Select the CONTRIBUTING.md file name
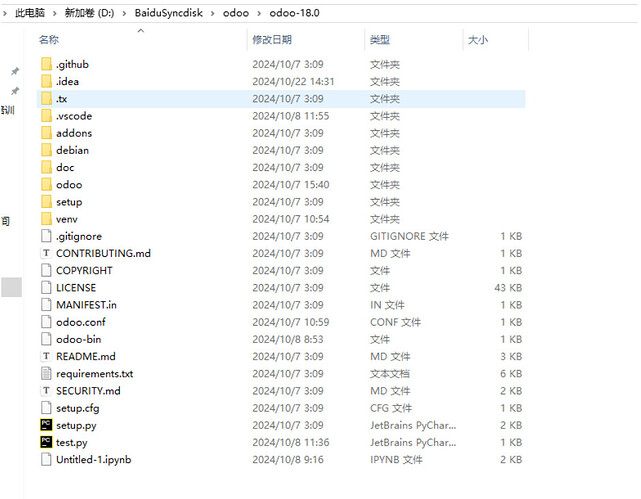Screen dimensions: 641x499 click(103, 253)
